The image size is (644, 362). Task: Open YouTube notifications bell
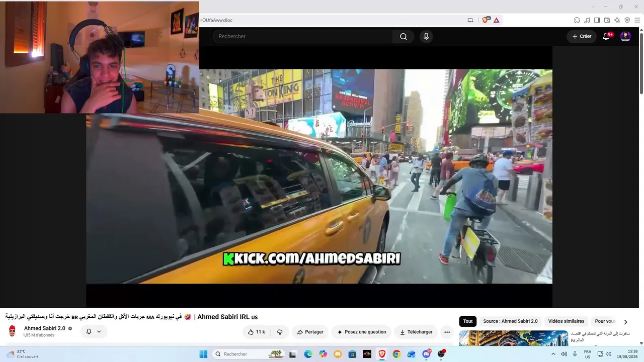click(606, 36)
